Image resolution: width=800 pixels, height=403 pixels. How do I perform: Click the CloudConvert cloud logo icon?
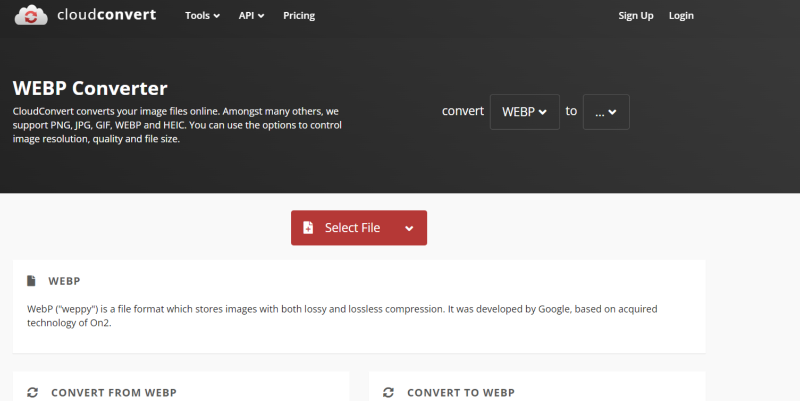[x=31, y=15]
